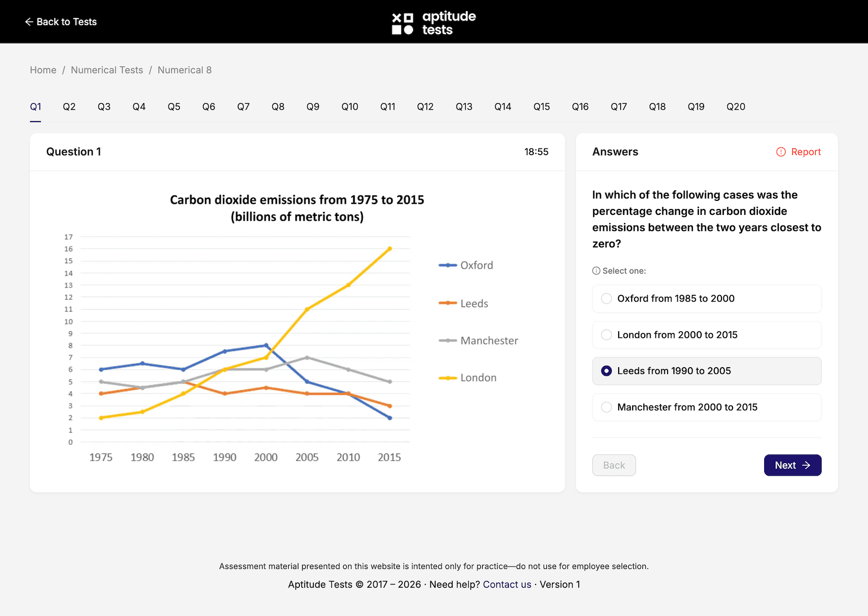This screenshot has width=868, height=616.
Task: Select Oxford from 1985 to 2000
Action: tap(706, 299)
